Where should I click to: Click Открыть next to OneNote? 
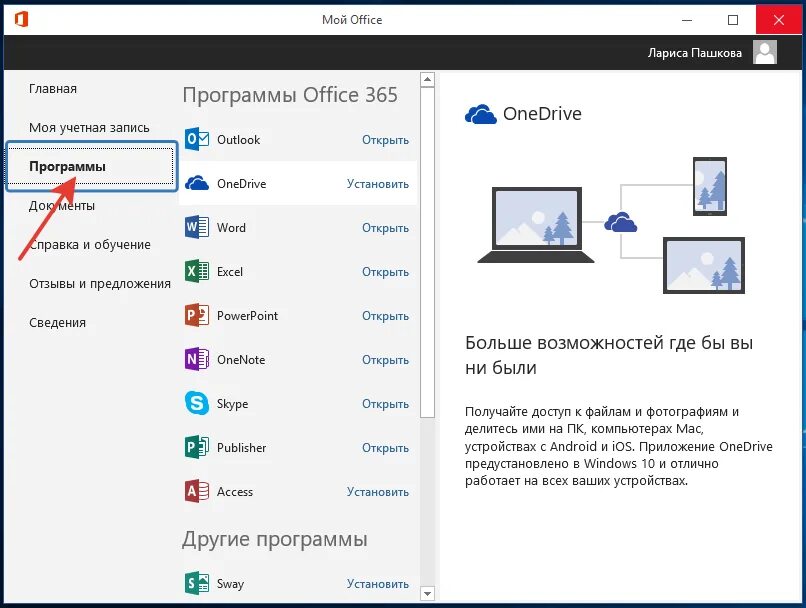tap(385, 360)
